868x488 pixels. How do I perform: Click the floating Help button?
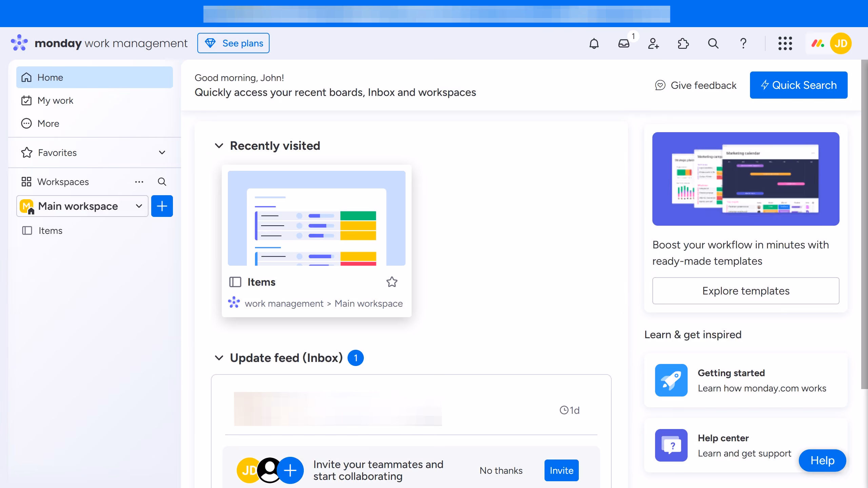(822, 460)
